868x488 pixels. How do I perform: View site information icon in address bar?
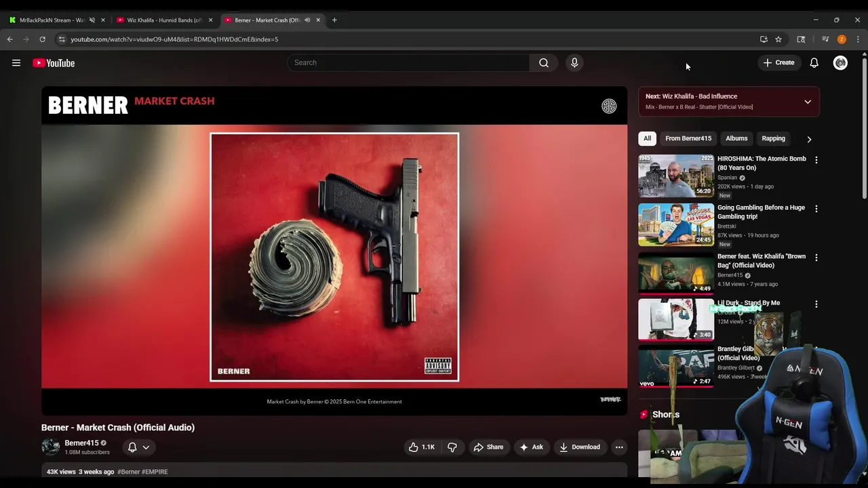pos(62,39)
